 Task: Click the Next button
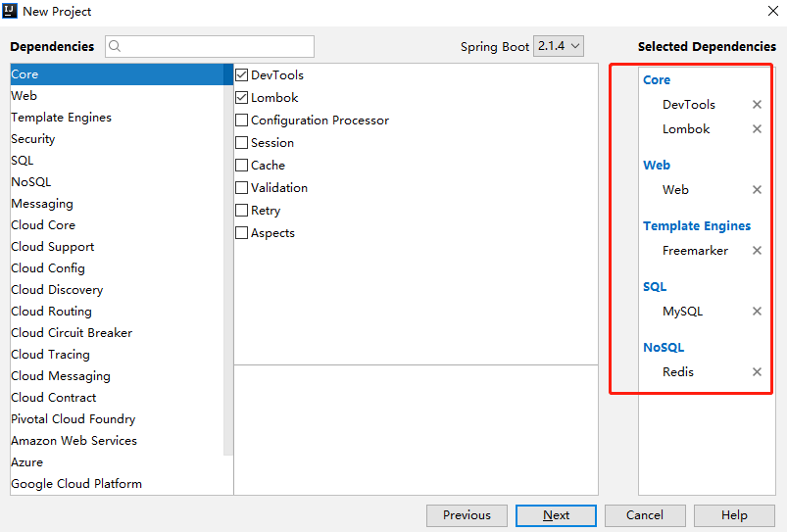556,515
